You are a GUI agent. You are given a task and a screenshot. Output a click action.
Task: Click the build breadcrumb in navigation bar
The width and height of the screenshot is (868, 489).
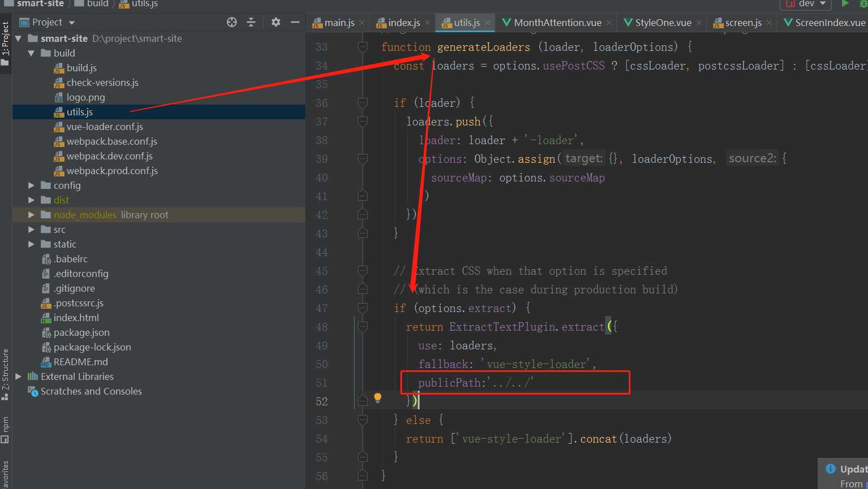tap(97, 3)
